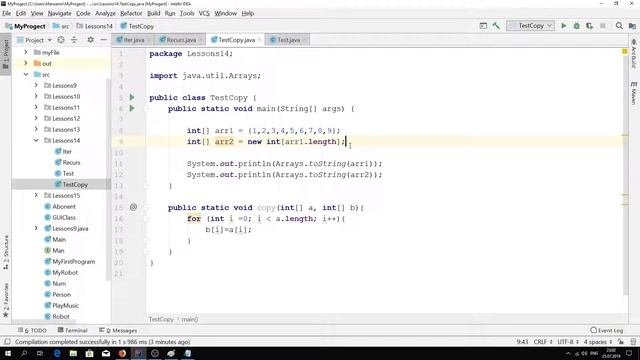Toggle read-only lock icon in status bar
The image size is (640, 360).
[620, 342]
